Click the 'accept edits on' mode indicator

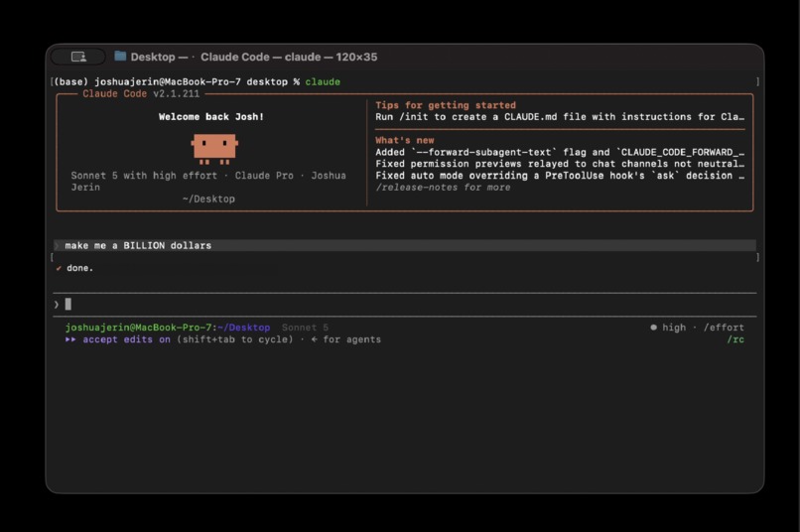(126, 339)
